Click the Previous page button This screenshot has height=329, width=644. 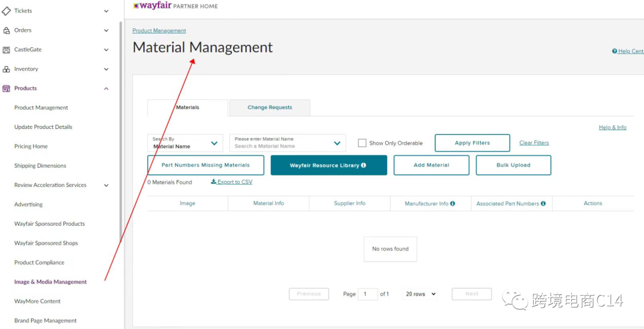pos(309,294)
